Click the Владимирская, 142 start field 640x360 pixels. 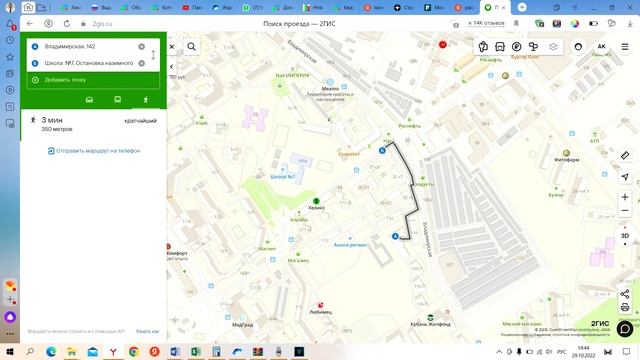(88, 47)
